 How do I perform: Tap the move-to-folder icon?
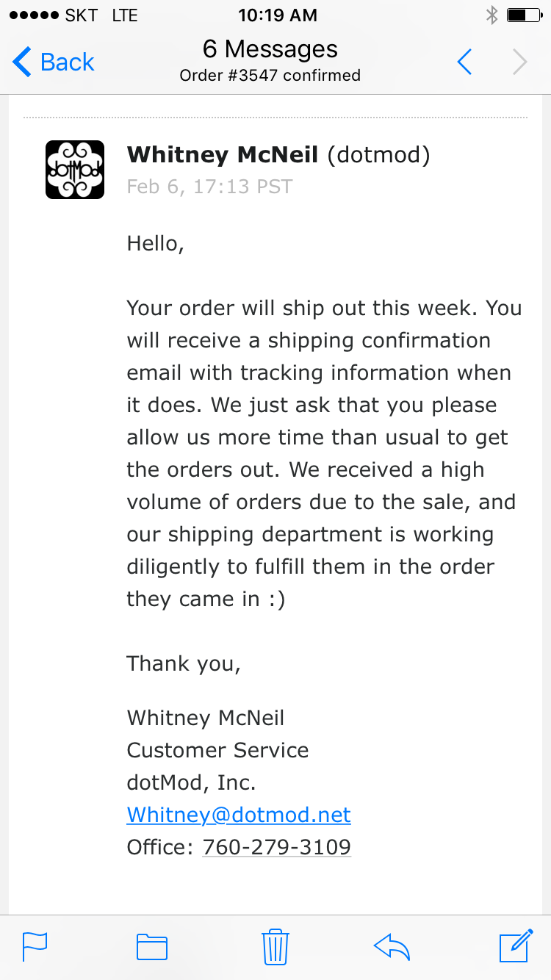click(x=152, y=946)
